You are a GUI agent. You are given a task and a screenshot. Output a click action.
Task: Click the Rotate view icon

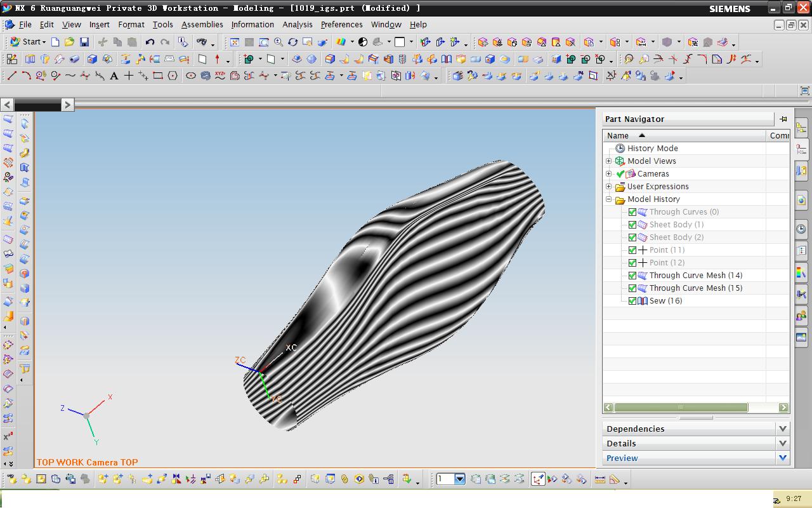tap(292, 42)
